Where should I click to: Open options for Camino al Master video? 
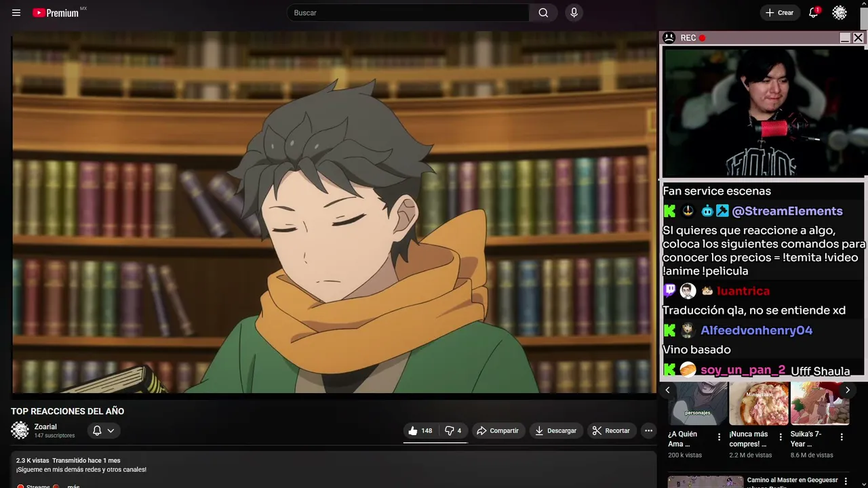coord(846,481)
